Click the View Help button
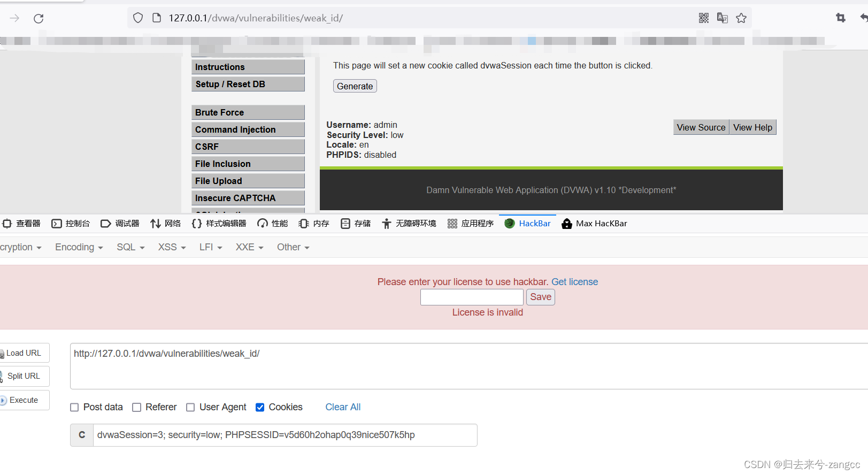Screen dimensions: 868x475 (752, 127)
